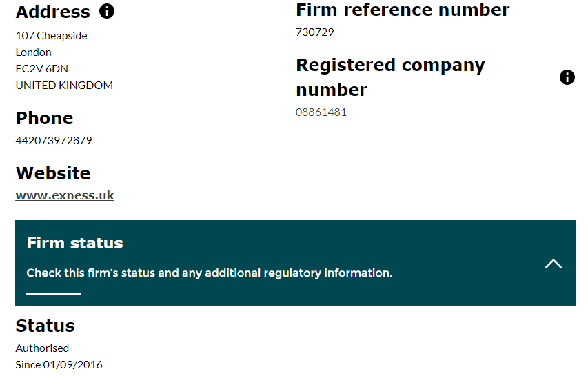Open info icon for Registered company number
The width and height of the screenshot is (588, 376).
567,77
